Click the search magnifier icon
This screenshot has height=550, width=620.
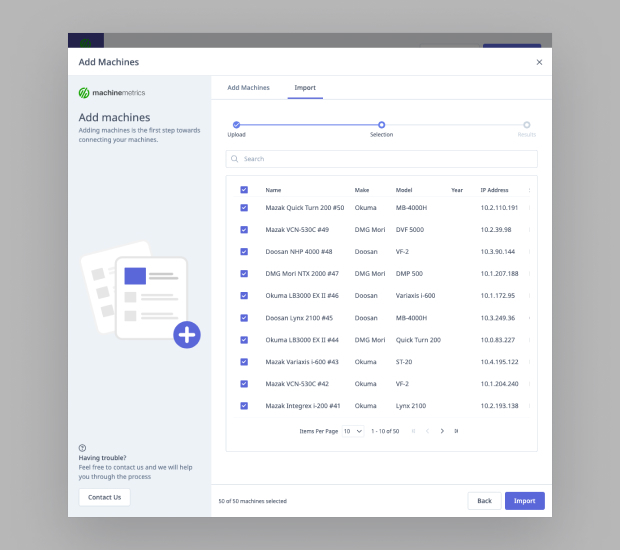[x=235, y=159]
